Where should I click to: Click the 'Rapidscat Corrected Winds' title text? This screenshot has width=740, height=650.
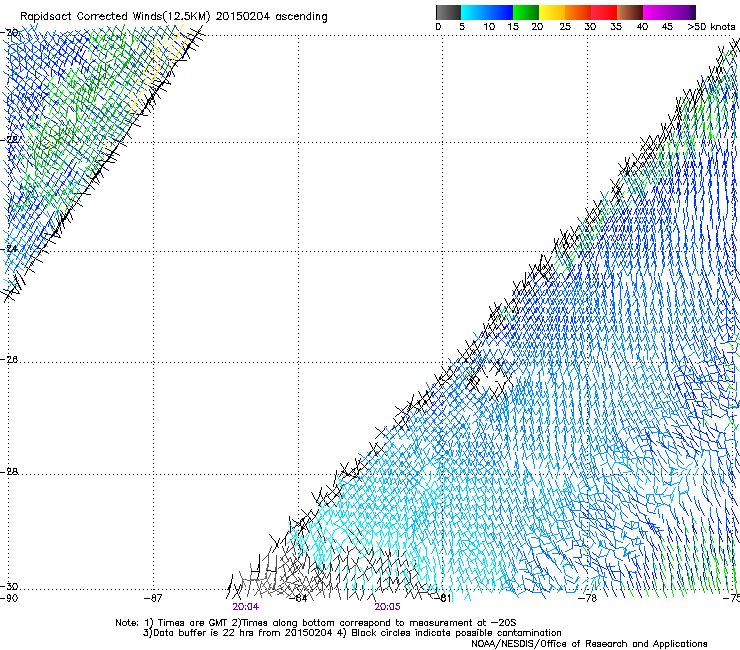coord(91,16)
